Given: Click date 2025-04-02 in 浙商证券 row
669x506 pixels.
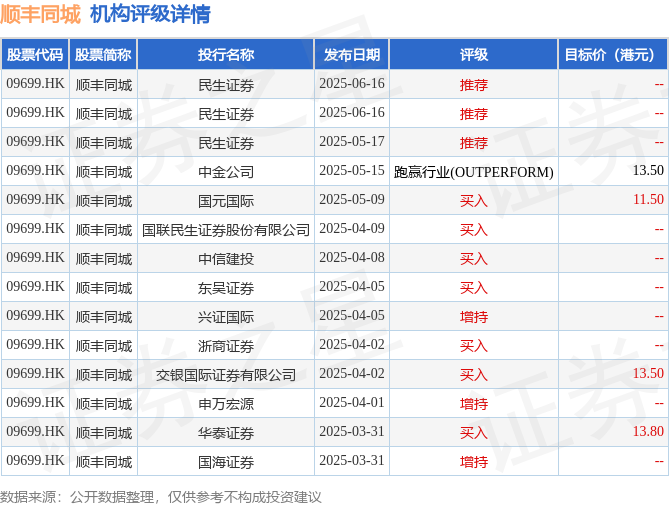Looking at the screenshot, I should [x=352, y=344].
